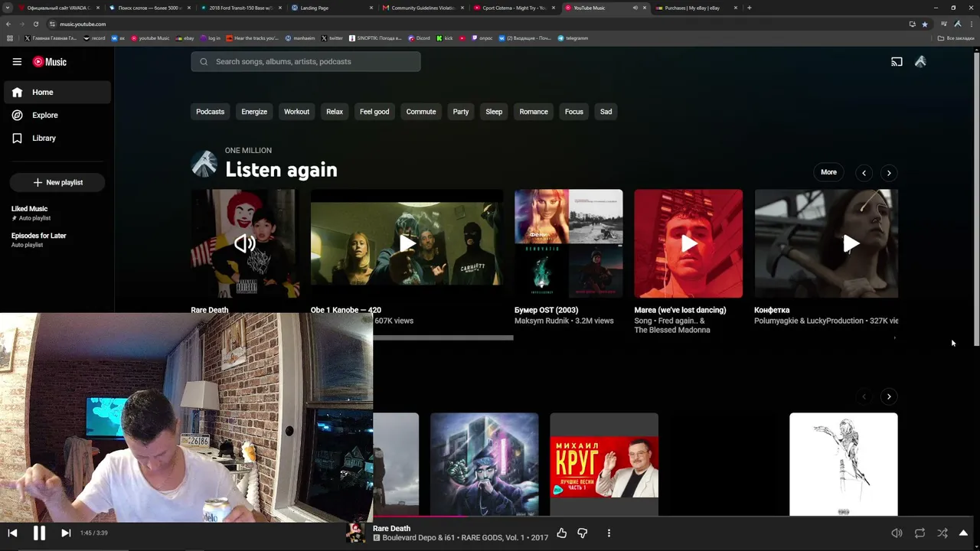Show next items in second carousel
980x551 pixels.
point(889,396)
